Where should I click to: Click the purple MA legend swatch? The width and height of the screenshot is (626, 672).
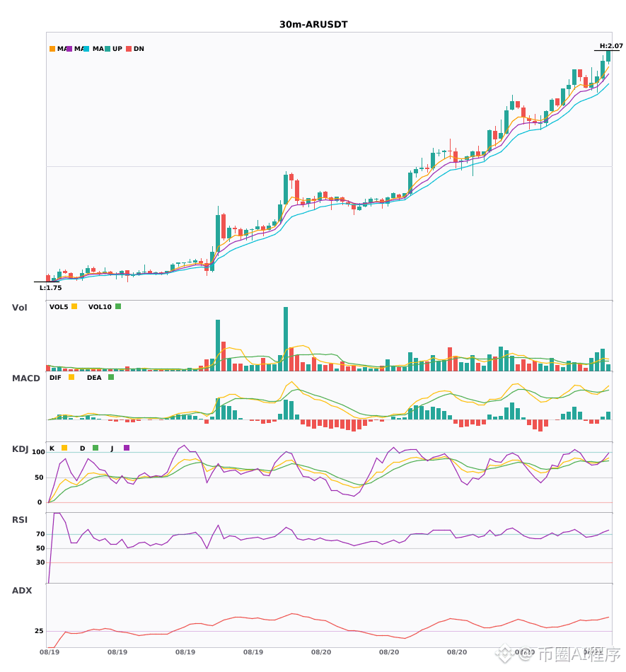[x=69, y=49]
